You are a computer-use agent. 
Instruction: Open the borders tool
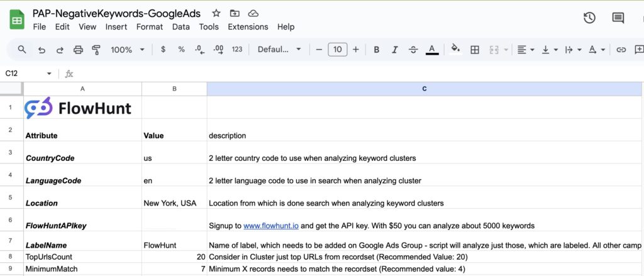474,50
